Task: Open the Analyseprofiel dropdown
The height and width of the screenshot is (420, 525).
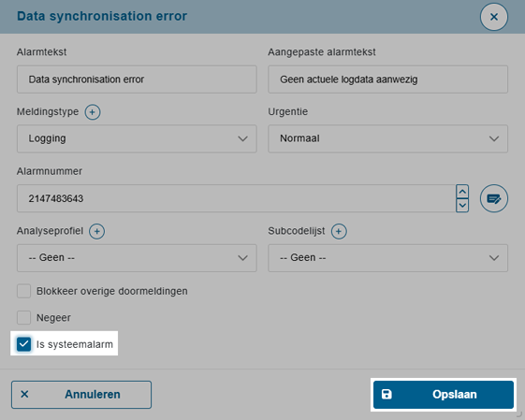Action: (x=137, y=258)
